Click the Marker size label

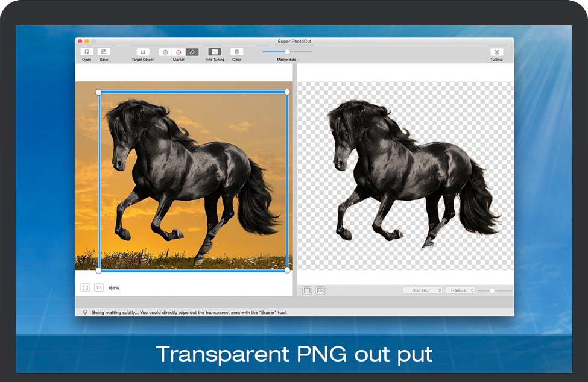(286, 60)
